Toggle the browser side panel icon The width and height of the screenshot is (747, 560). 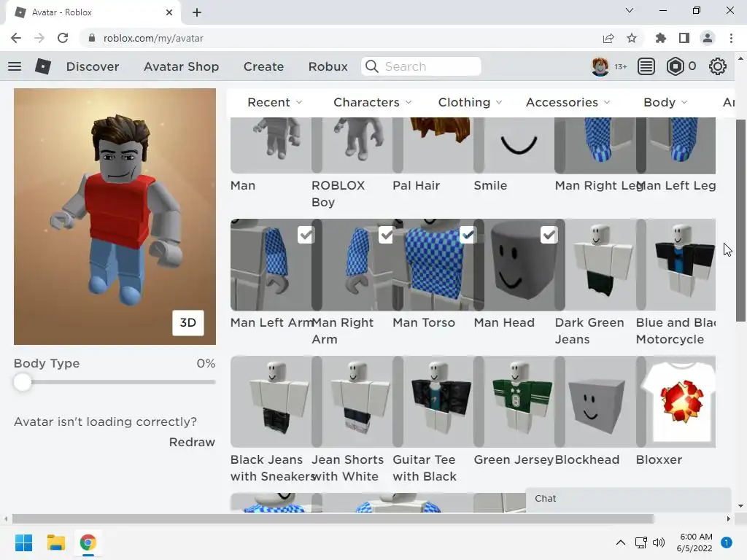(x=684, y=38)
